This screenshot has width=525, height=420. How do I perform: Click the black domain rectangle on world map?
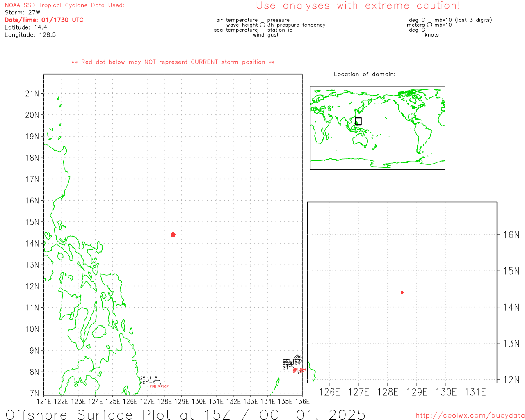(x=358, y=121)
